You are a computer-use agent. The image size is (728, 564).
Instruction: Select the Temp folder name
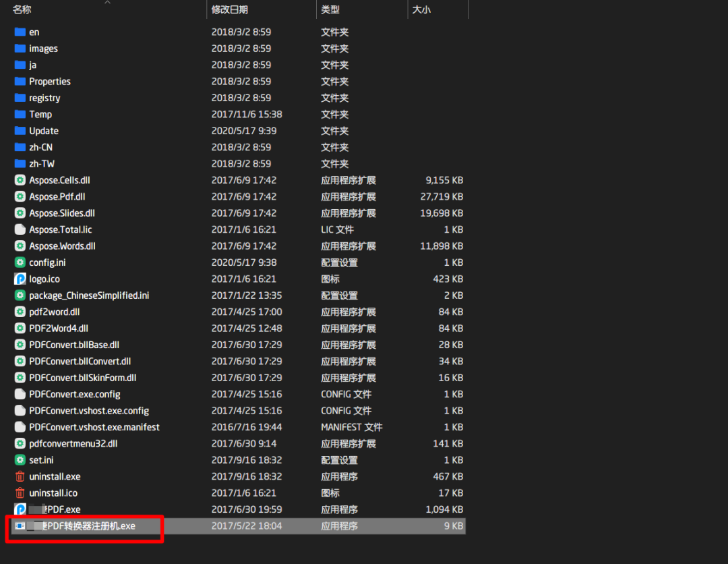[40, 114]
